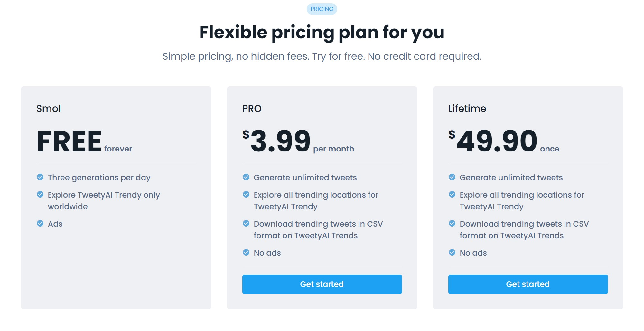Click checkmark icon beside Three generations per day
644x331 pixels.
[x=40, y=177]
